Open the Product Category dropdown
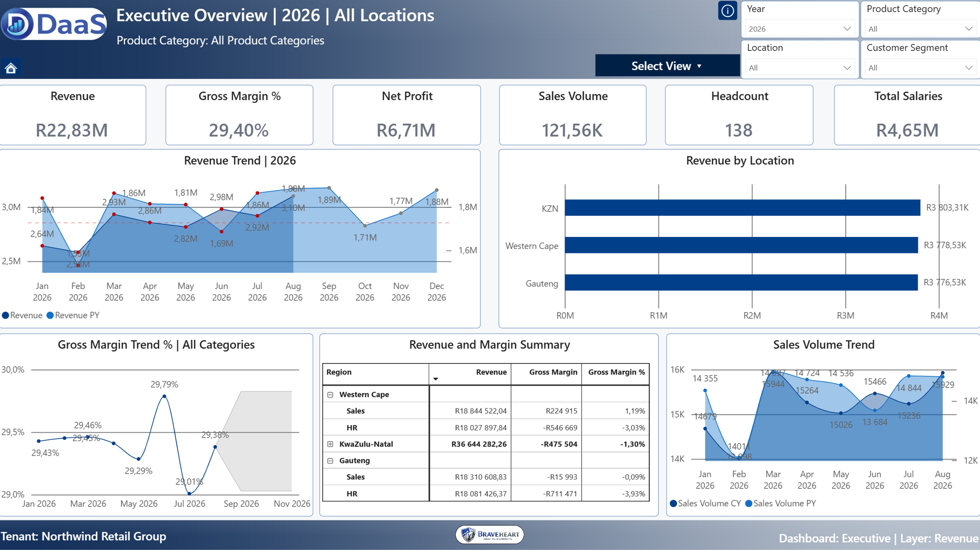The image size is (980, 550). click(x=920, y=28)
